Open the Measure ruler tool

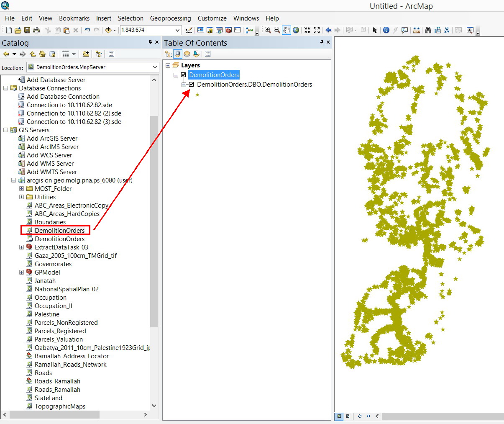(x=416, y=30)
